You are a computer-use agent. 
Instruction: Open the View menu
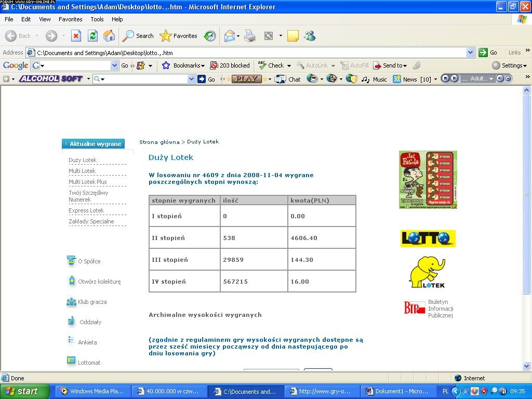[x=45, y=19]
